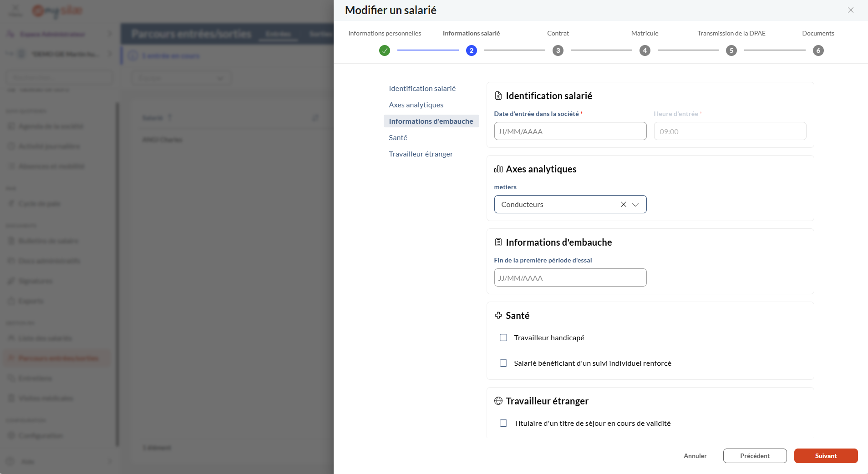Screen dimensions: 868x474
Task: Clear the Conducteurs selection with X icon
Action: (x=624, y=204)
